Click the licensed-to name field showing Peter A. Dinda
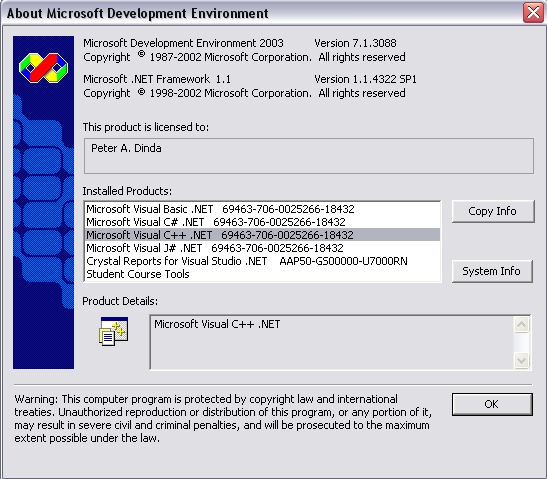The width and height of the screenshot is (547, 479). tap(309, 156)
